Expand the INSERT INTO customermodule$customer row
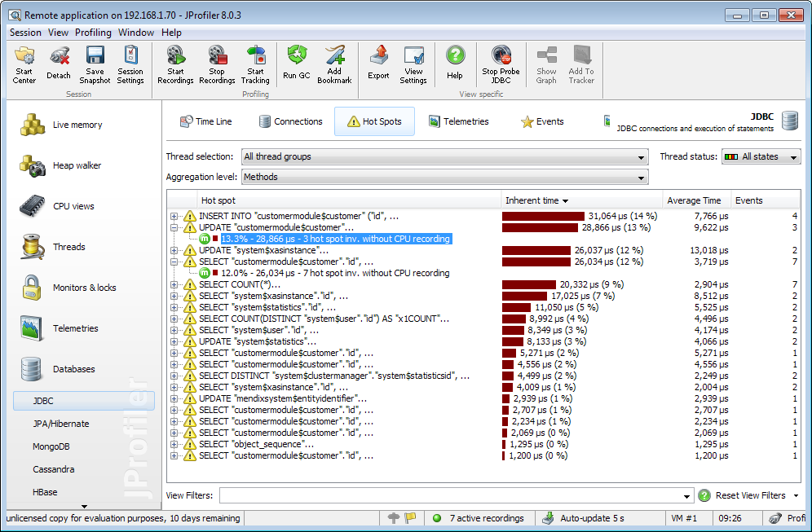The height and width of the screenshot is (532, 812). (174, 217)
